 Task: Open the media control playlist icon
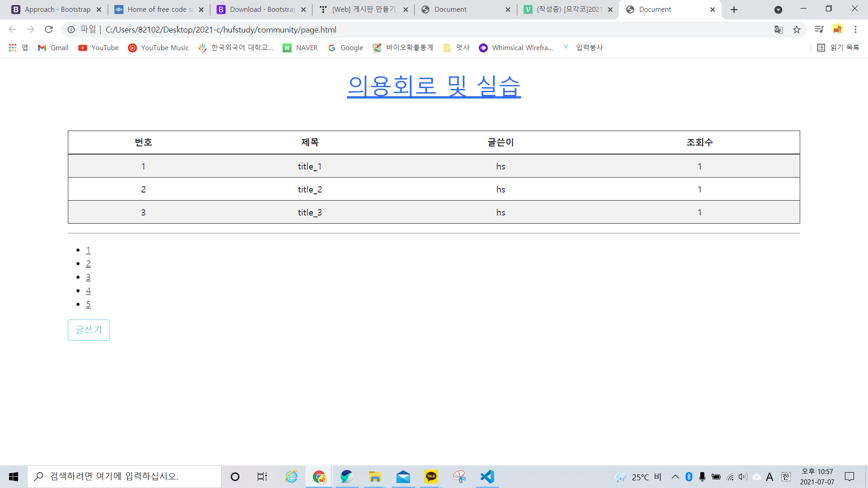pos(819,30)
